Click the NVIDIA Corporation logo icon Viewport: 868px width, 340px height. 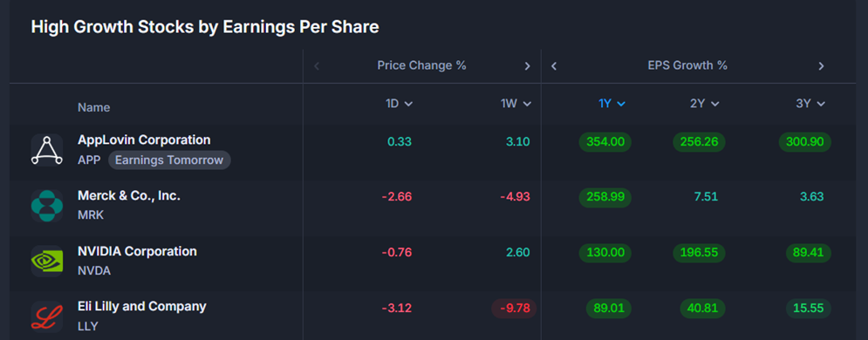tap(47, 261)
